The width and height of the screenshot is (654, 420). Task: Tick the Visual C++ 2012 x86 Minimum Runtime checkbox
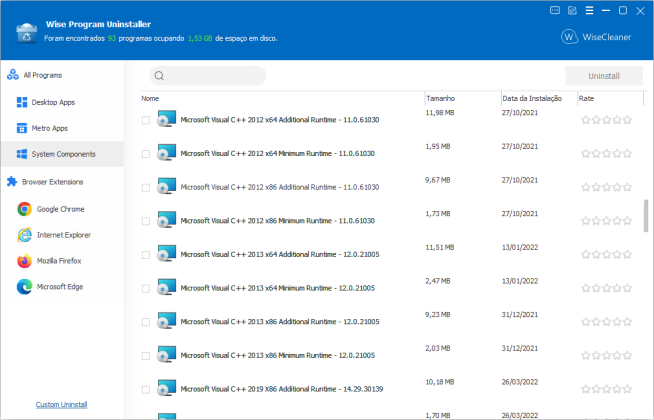[x=146, y=221]
